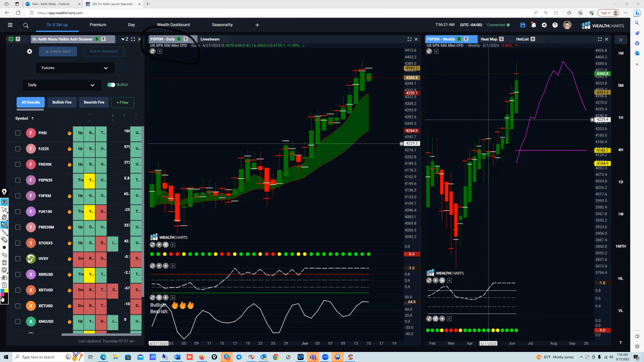Viewport: 644px width, 362px height.
Task: Filter by Bullish Fire
Action: pos(62,102)
